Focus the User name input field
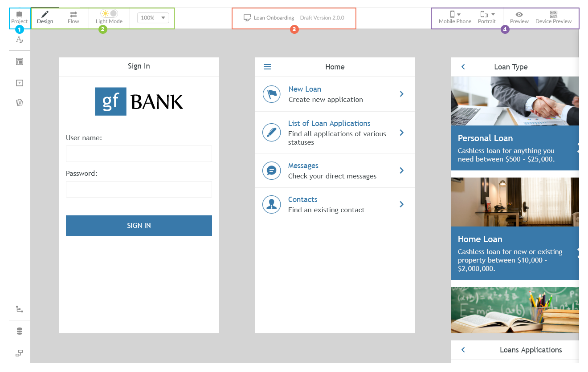 tap(139, 154)
